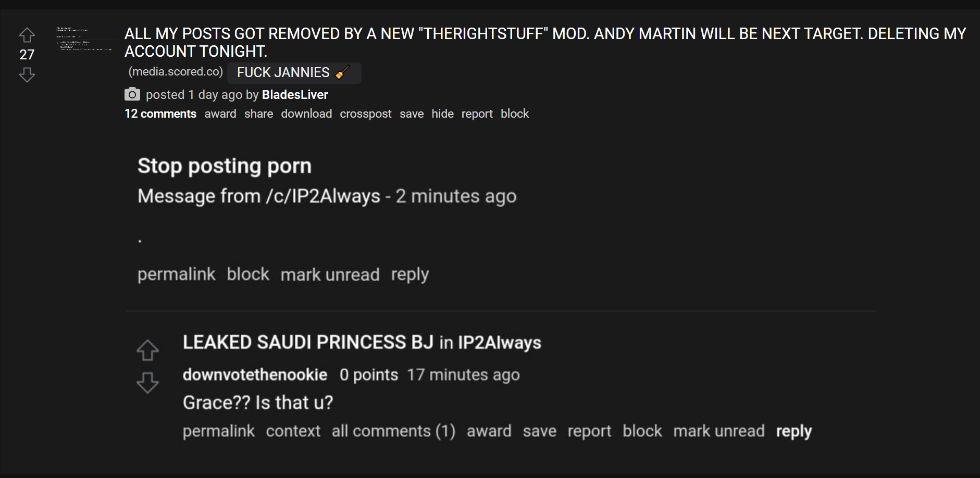Viewport: 980px width, 478px height.
Task: Reply to downvotethenookie's comment
Action: click(793, 432)
